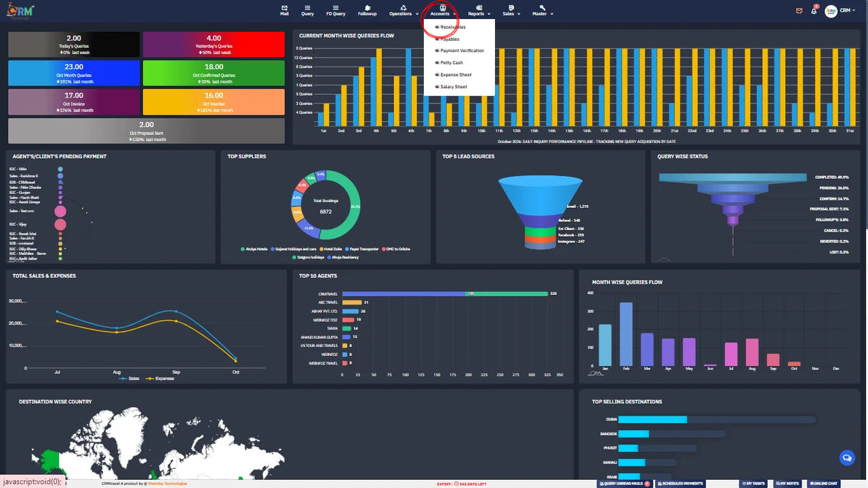Image resolution: width=868 pixels, height=488 pixels.
Task: Expand the Reports dropdown arrow
Action: point(489,14)
